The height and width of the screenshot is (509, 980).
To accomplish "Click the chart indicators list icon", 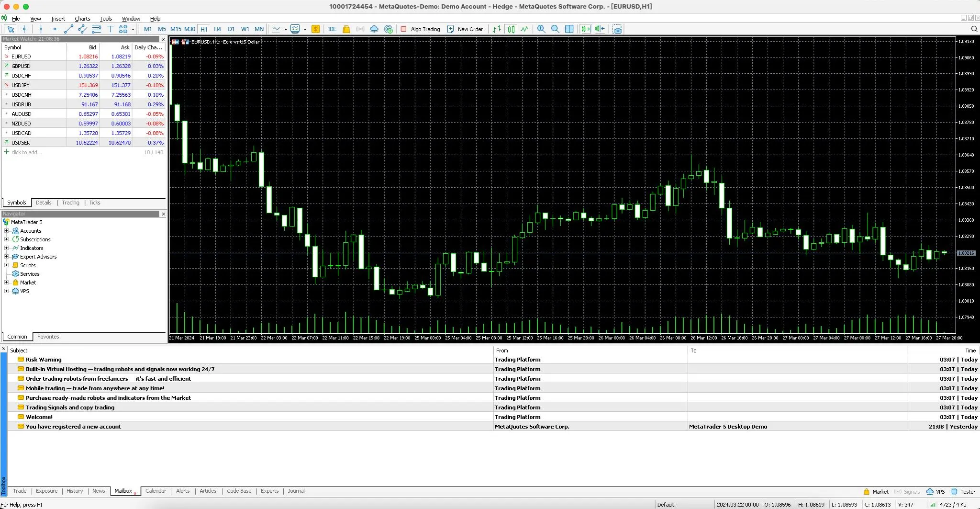I will tap(277, 29).
